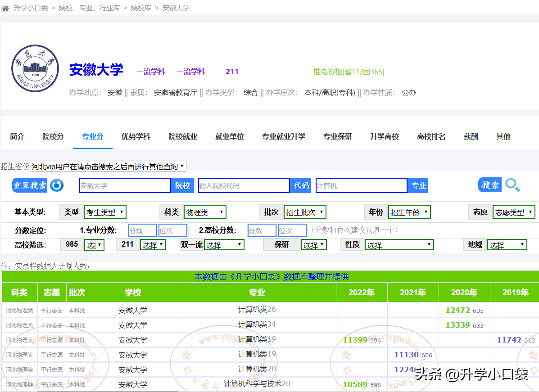539x392 pixels.
Task: Click the magnifying glass search icon
Action: pos(512,185)
